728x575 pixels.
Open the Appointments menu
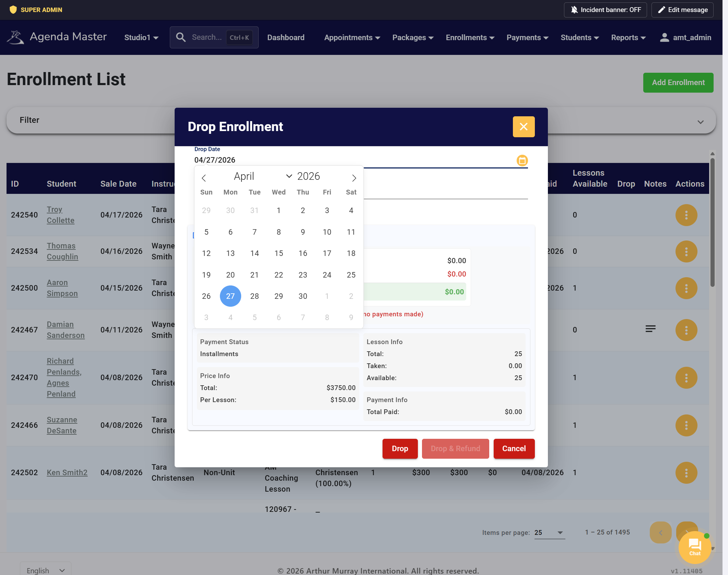[352, 37]
